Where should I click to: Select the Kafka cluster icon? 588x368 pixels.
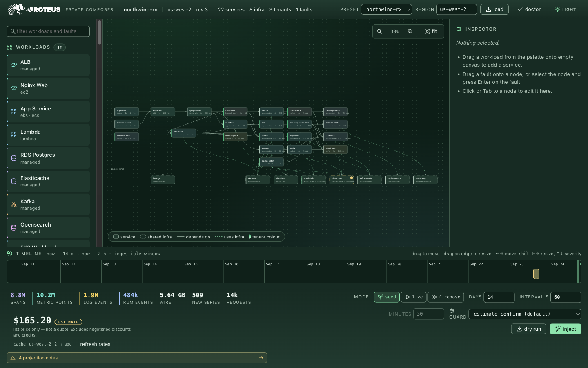[x=13, y=204]
